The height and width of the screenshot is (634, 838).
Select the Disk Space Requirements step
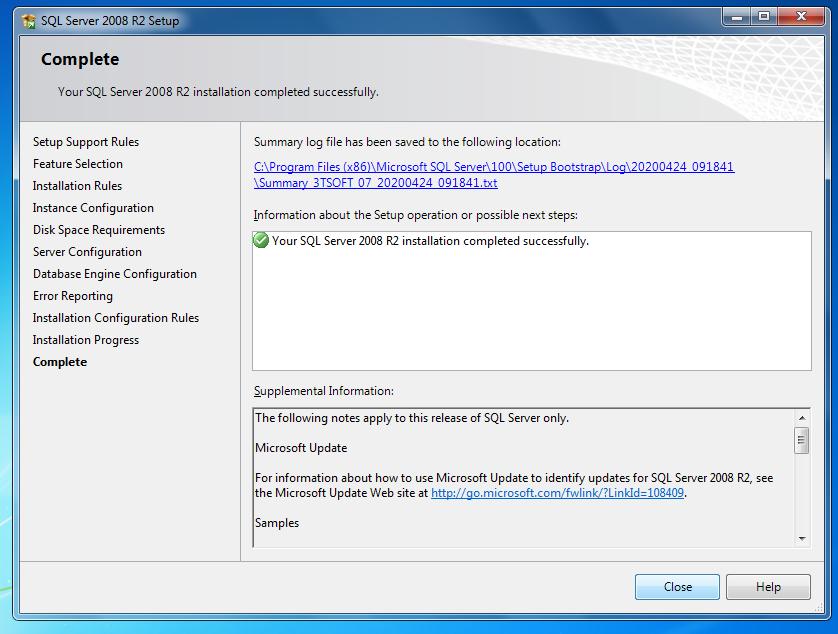(x=99, y=230)
